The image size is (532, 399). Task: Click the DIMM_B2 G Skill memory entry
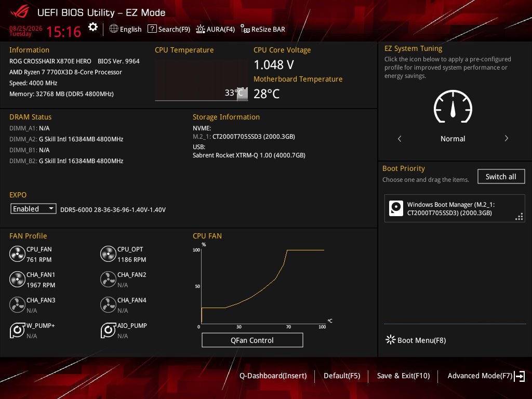(66, 161)
